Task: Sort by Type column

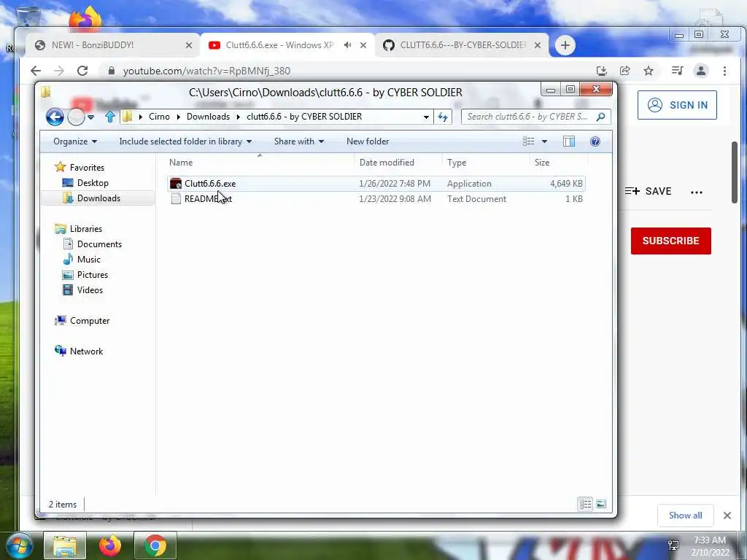Action: point(485,163)
